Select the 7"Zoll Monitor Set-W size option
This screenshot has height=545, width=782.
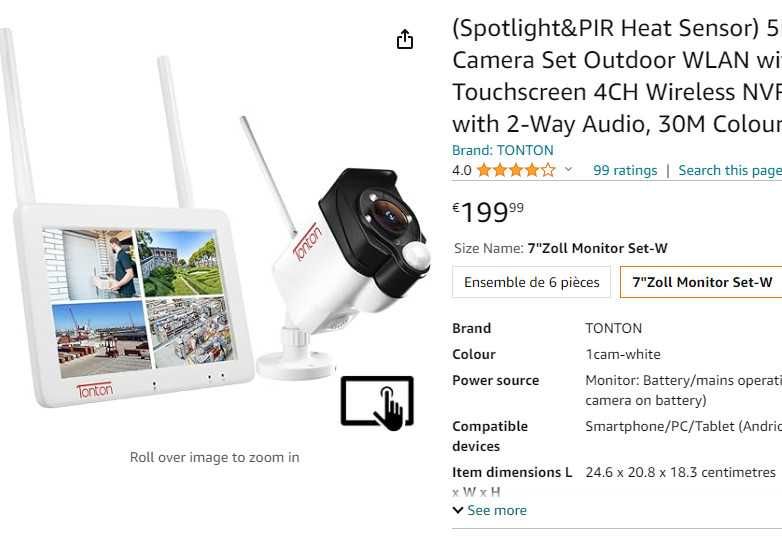pos(702,282)
